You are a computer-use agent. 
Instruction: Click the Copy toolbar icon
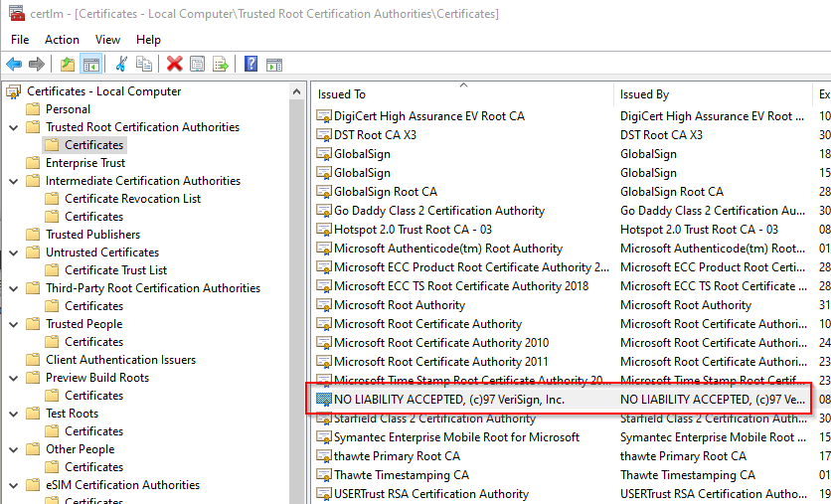pyautogui.click(x=144, y=65)
